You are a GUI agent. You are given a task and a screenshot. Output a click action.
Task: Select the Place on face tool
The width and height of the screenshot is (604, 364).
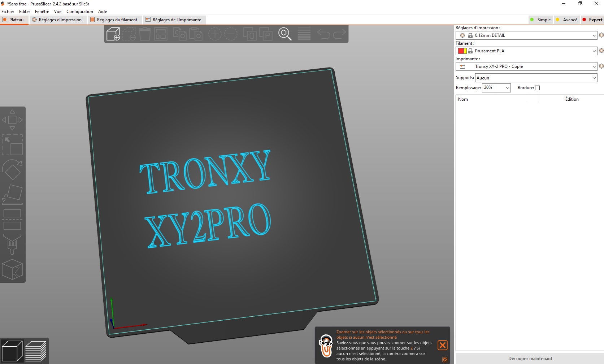pos(12,195)
